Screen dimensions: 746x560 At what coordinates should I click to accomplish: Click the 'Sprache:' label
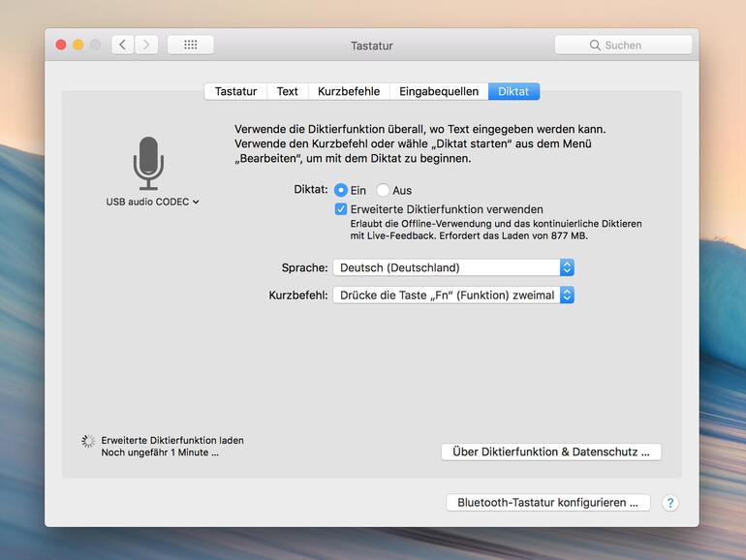304,267
